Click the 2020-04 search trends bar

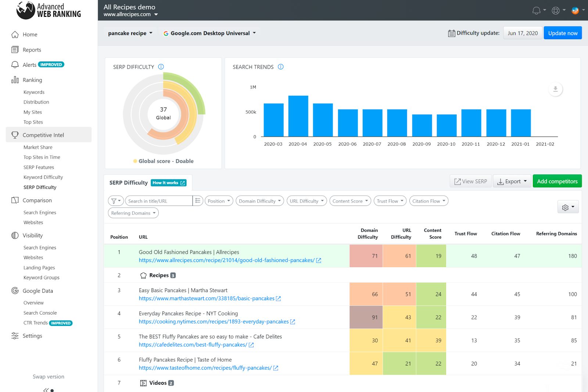click(298, 116)
